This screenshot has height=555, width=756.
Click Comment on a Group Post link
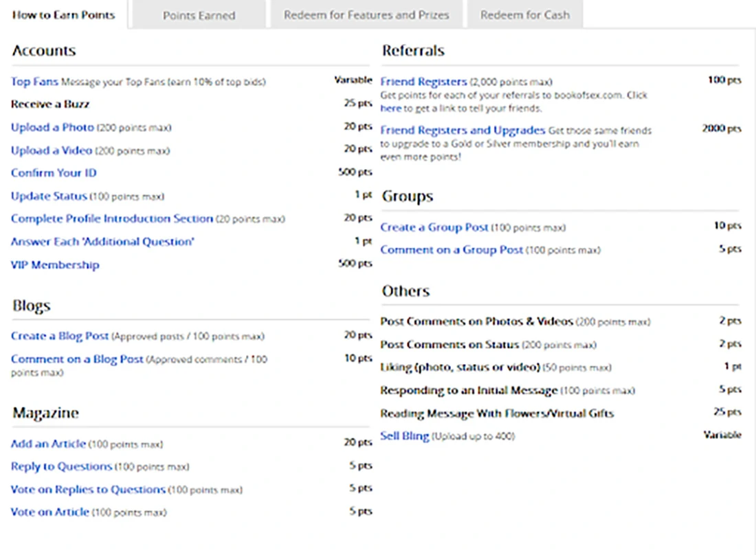pos(452,250)
